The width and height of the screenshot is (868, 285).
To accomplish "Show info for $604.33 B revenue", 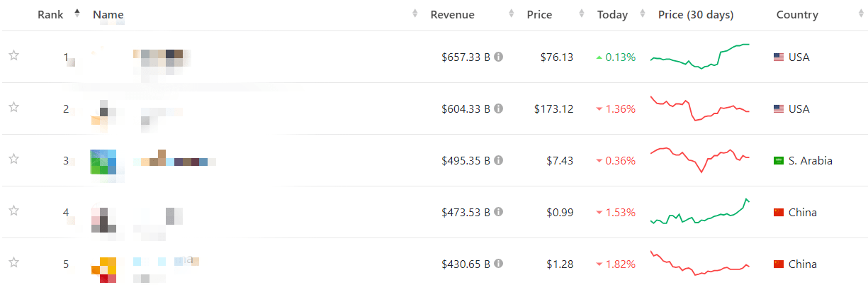I will point(499,108).
